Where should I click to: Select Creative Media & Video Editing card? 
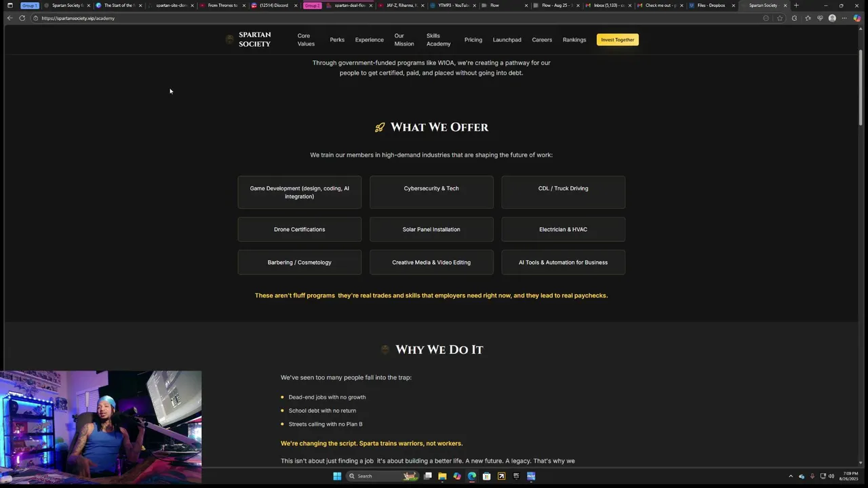pyautogui.click(x=431, y=262)
